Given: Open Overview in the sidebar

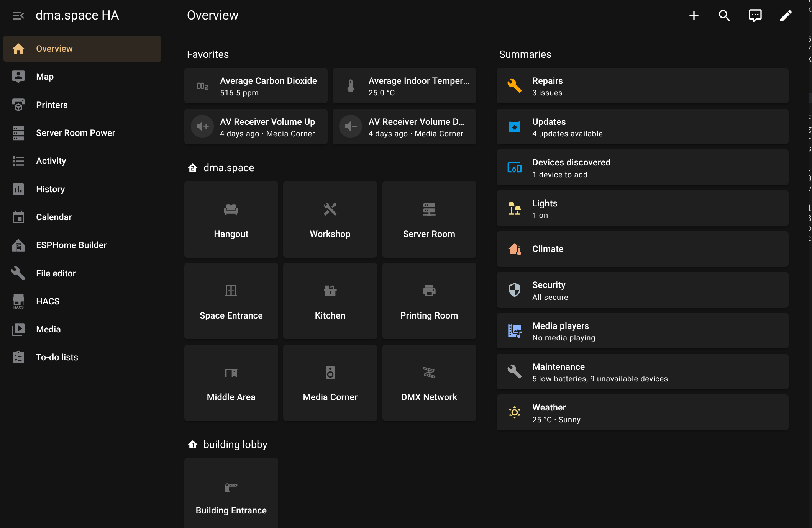Looking at the screenshot, I should tap(82, 49).
